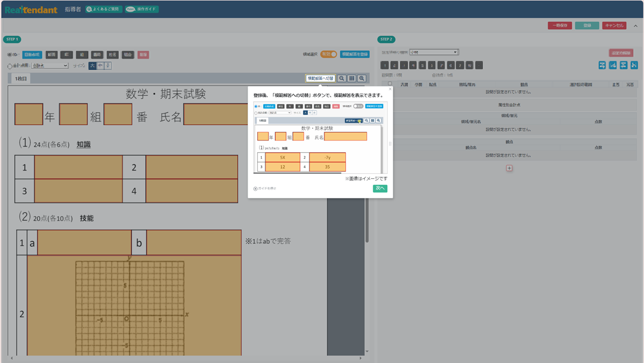The height and width of the screenshot is (363, 644).
Task: Open the 合計点 dropdown
Action: [49, 66]
